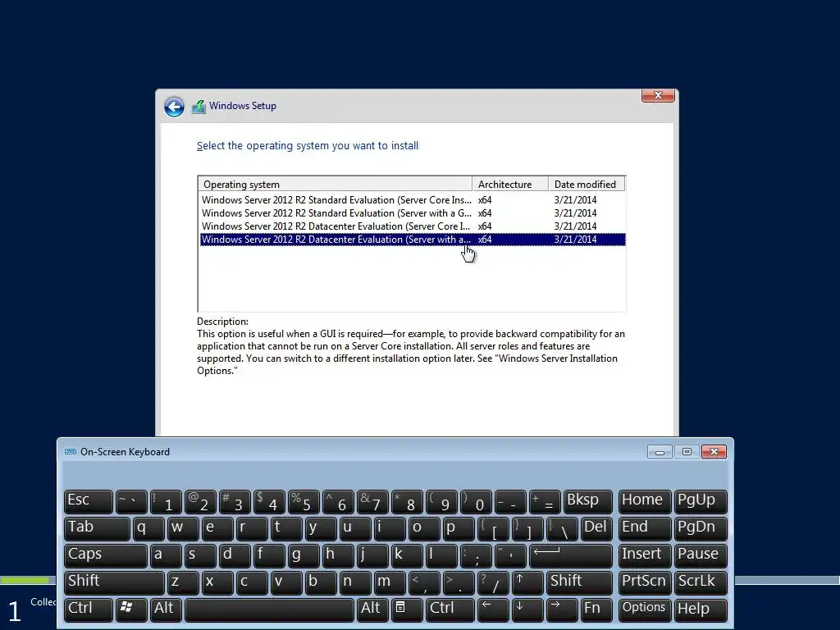840x630 pixels.
Task: Close the On-Screen Keyboard
Action: pos(714,452)
